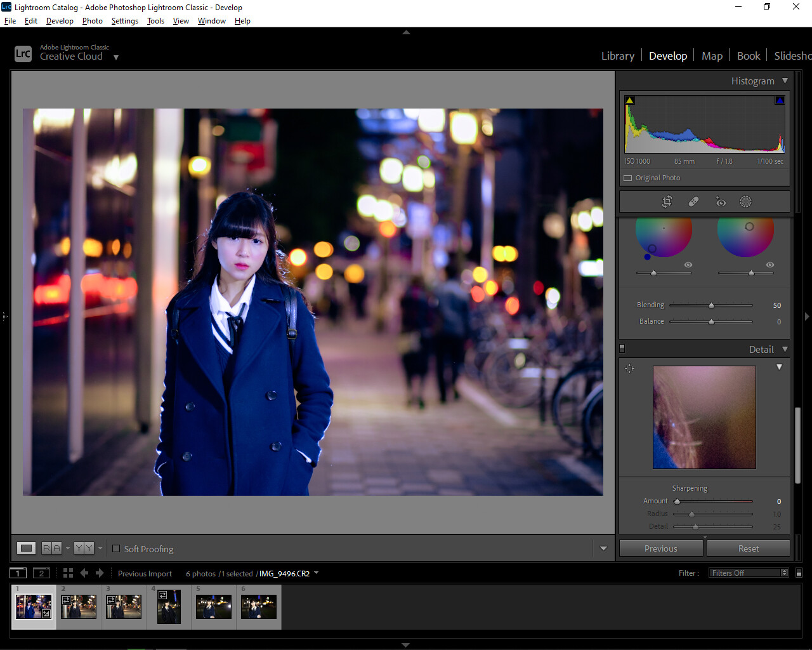Click the badge on filmstrip thumbnail 4

pyautogui.click(x=162, y=595)
